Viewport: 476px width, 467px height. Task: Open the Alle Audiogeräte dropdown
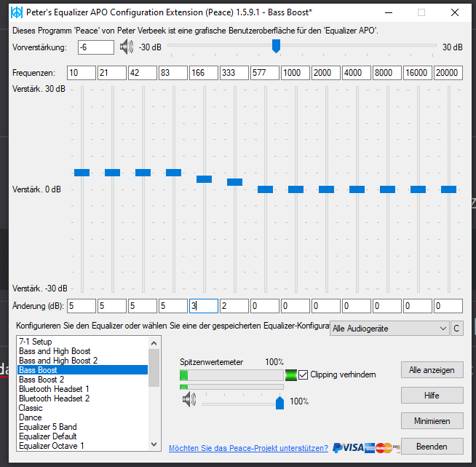click(x=389, y=329)
